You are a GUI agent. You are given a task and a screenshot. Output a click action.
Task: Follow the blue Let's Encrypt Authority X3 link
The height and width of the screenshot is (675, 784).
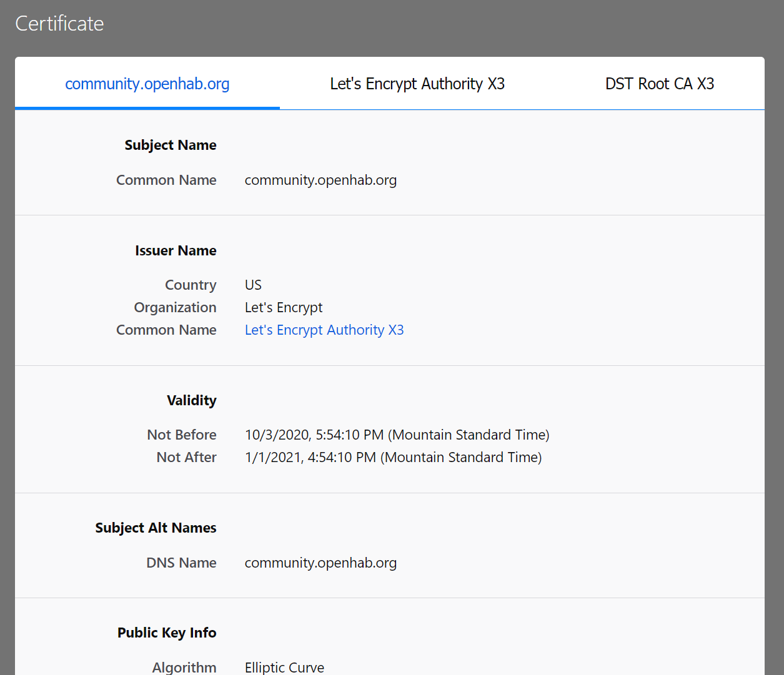324,330
